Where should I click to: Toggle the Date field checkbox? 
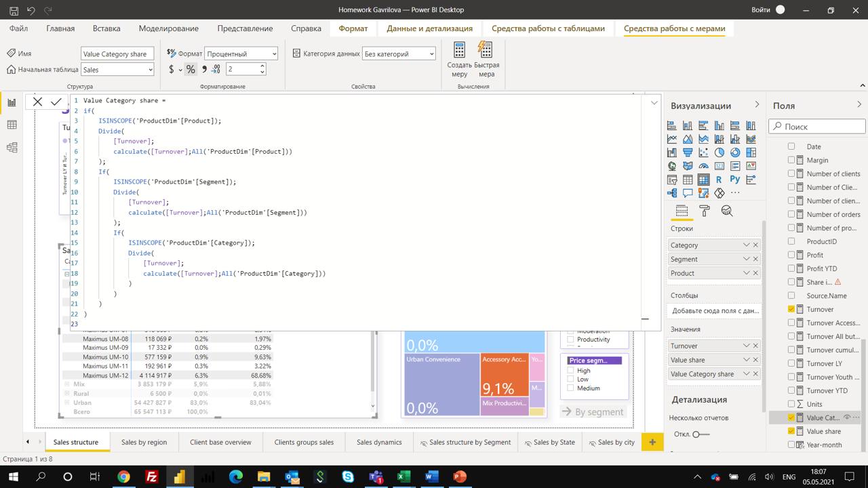coord(791,146)
